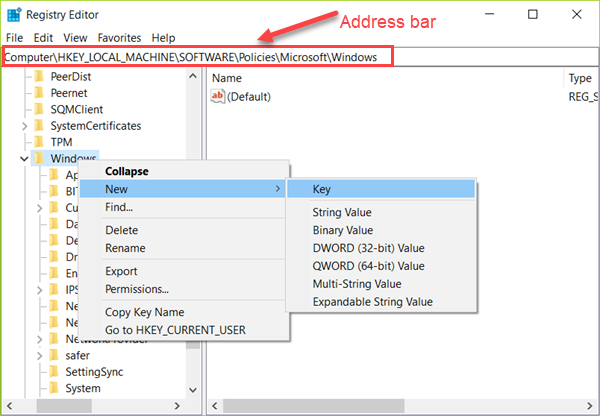This screenshot has height=416, width=600.
Task: Create a new String Value
Action: [x=381, y=212]
